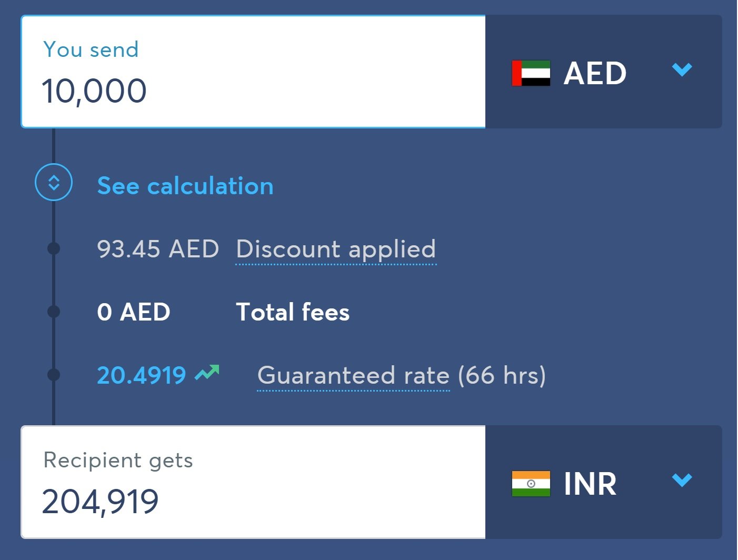738x560 pixels.
Task: Click the India flag icon
Action: pos(531,484)
